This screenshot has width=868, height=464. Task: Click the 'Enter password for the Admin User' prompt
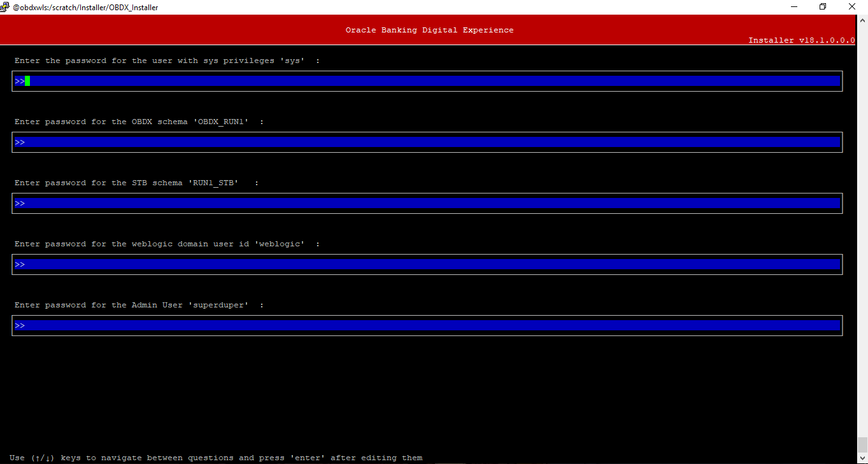tap(139, 305)
